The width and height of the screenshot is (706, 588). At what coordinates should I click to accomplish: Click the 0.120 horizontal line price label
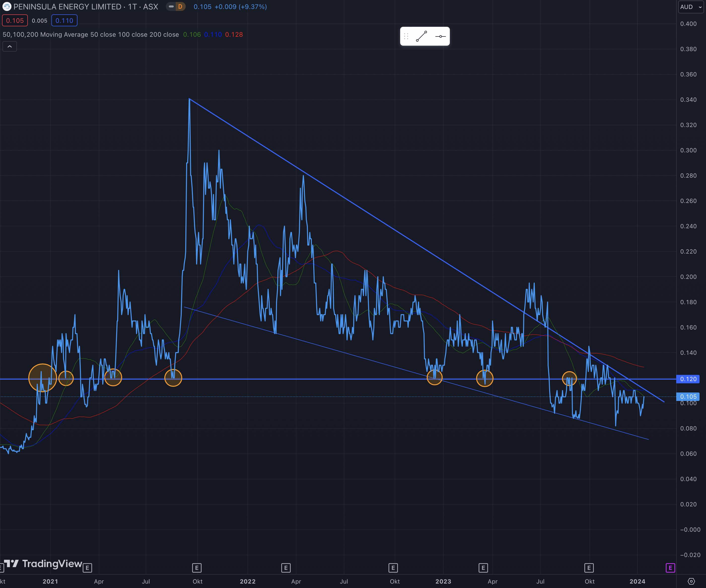(x=688, y=379)
